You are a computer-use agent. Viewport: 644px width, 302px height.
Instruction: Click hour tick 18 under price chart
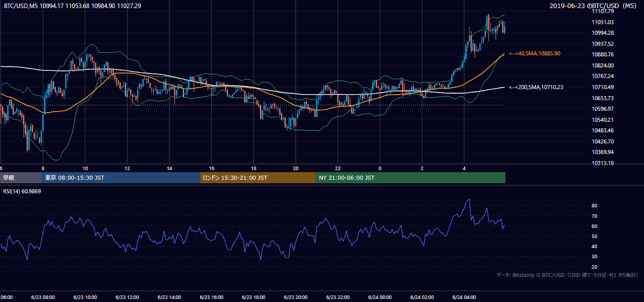[x=253, y=169]
